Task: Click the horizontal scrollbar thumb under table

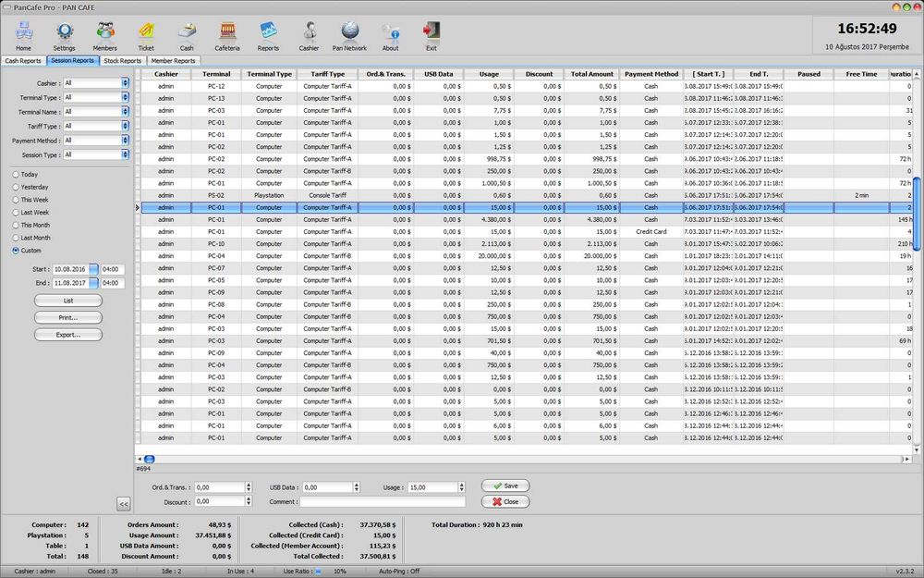Action: [x=149, y=460]
